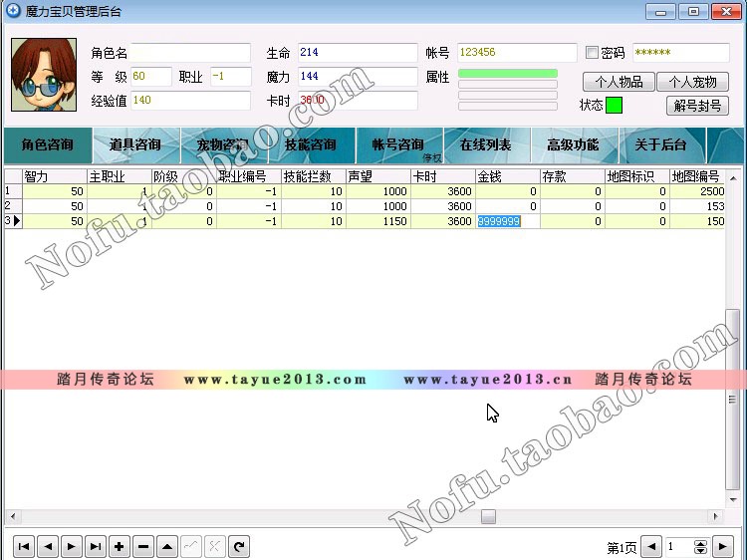This screenshot has width=747, height=560.
Task: Open the 高级功能 tab
Action: point(573,144)
